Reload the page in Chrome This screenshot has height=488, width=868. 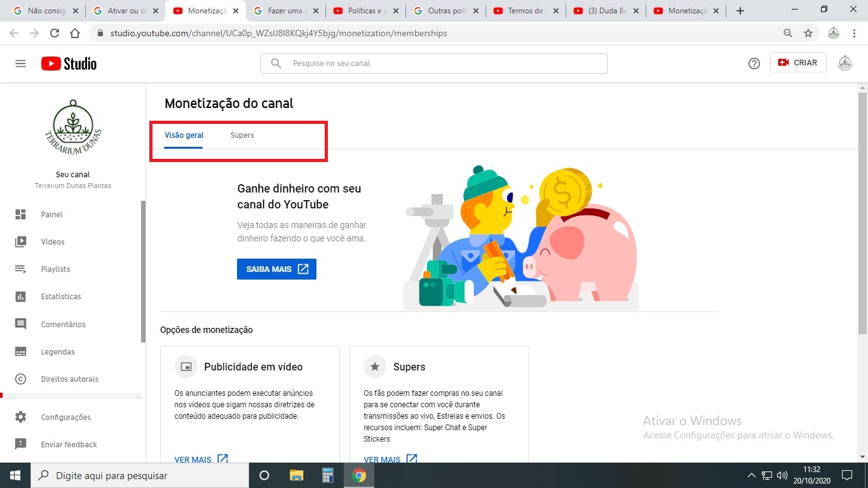[x=55, y=33]
